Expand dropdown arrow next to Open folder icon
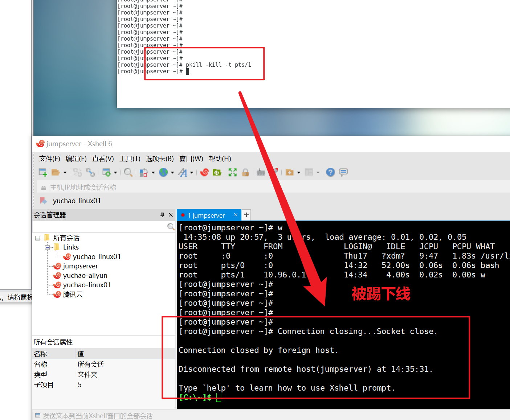This screenshot has width=510, height=420. coord(65,173)
